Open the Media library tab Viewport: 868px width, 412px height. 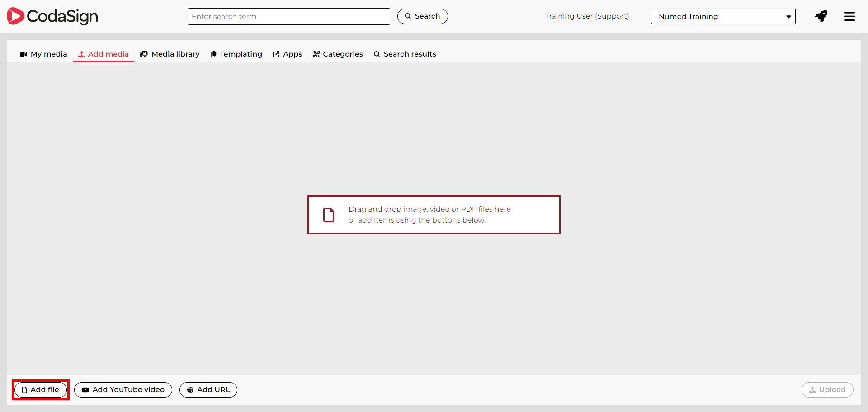170,54
